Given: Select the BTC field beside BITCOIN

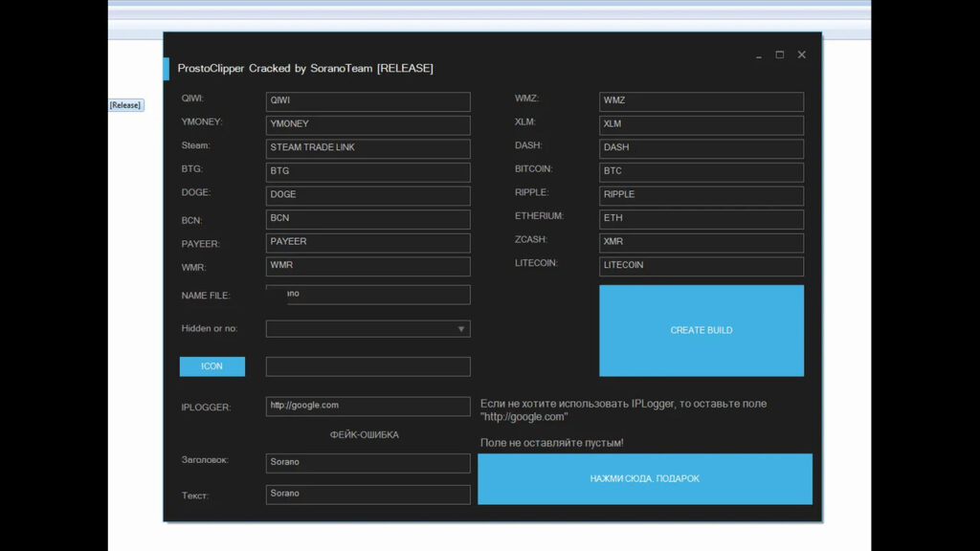Looking at the screenshot, I should tap(702, 172).
